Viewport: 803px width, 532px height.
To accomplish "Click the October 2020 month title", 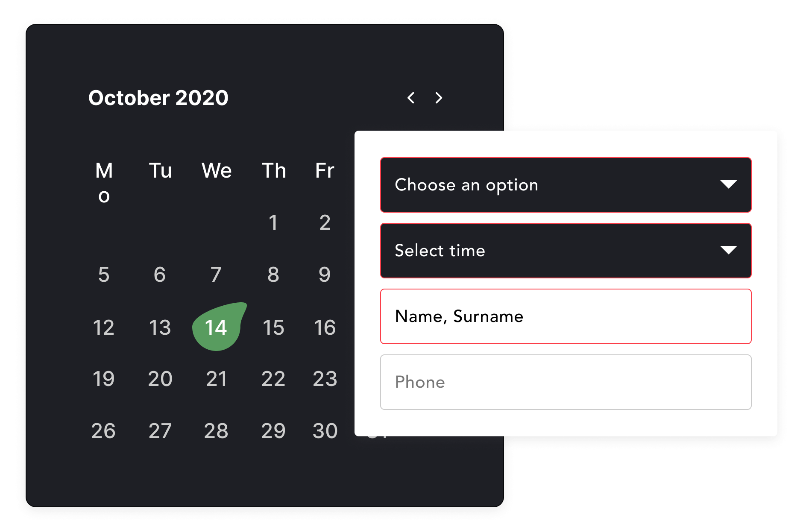I will point(158,98).
